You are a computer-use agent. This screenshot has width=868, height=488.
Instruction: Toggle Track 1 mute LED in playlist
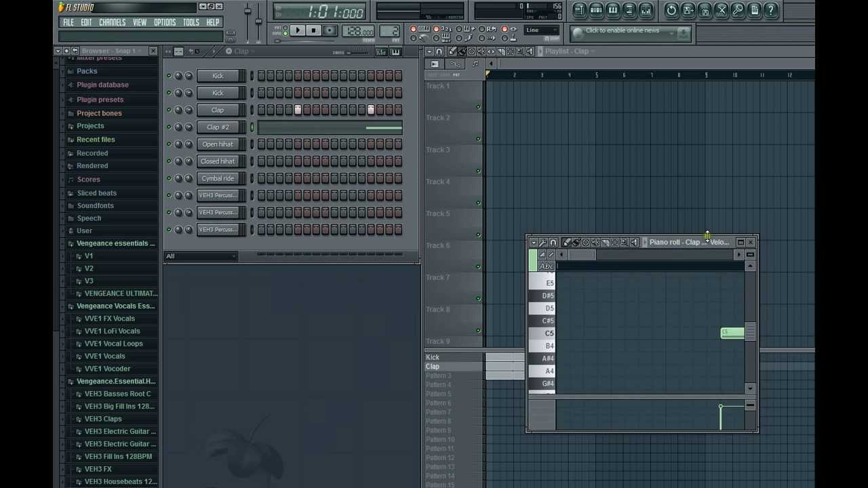tap(478, 107)
